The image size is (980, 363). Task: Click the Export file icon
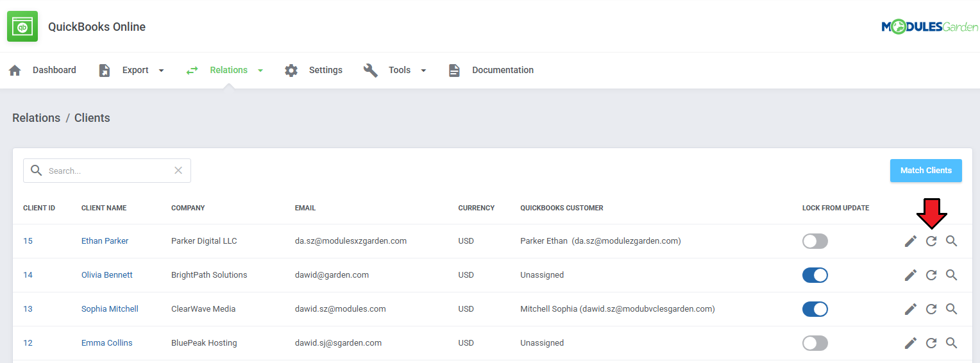click(105, 71)
